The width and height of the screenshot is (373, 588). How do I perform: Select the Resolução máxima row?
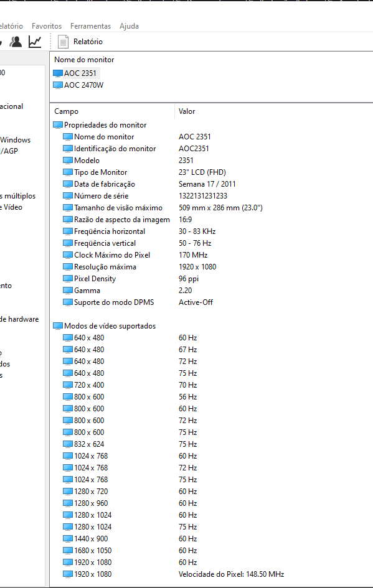point(211,267)
